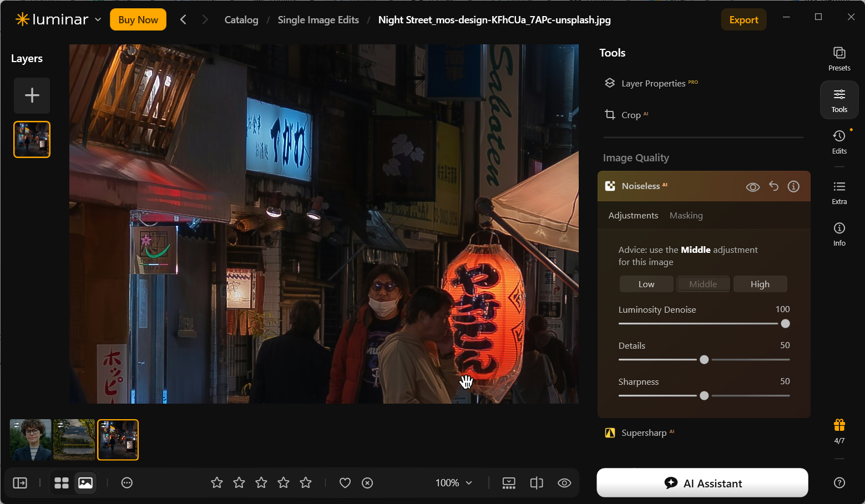The width and height of the screenshot is (865, 504).
Task: Toggle the side panel layout icon
Action: (20, 483)
